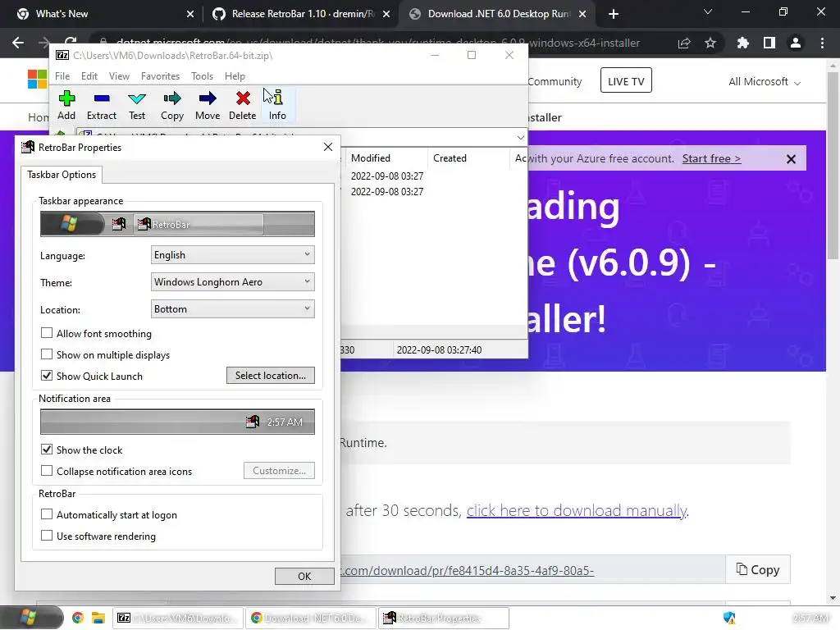Close the RetroBar Properties dialog
Screen dimensions: 840x630
tap(328, 147)
